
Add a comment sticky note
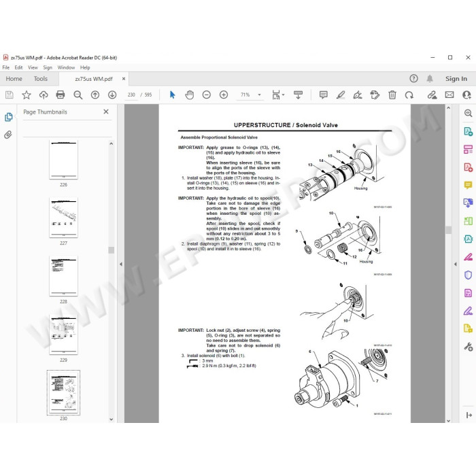point(324,95)
